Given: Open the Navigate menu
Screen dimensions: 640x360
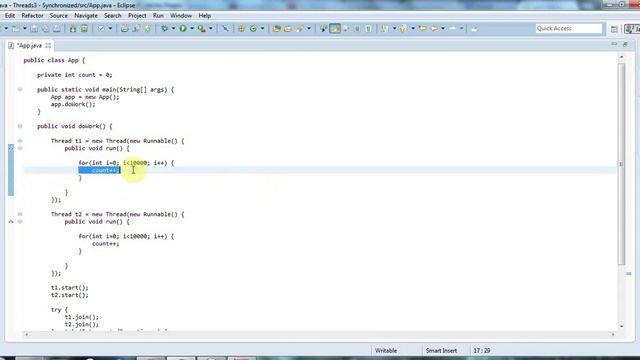Looking at the screenshot, I should (86, 16).
